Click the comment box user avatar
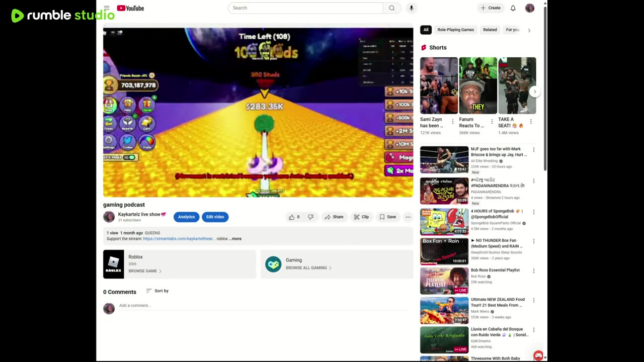 (109, 308)
